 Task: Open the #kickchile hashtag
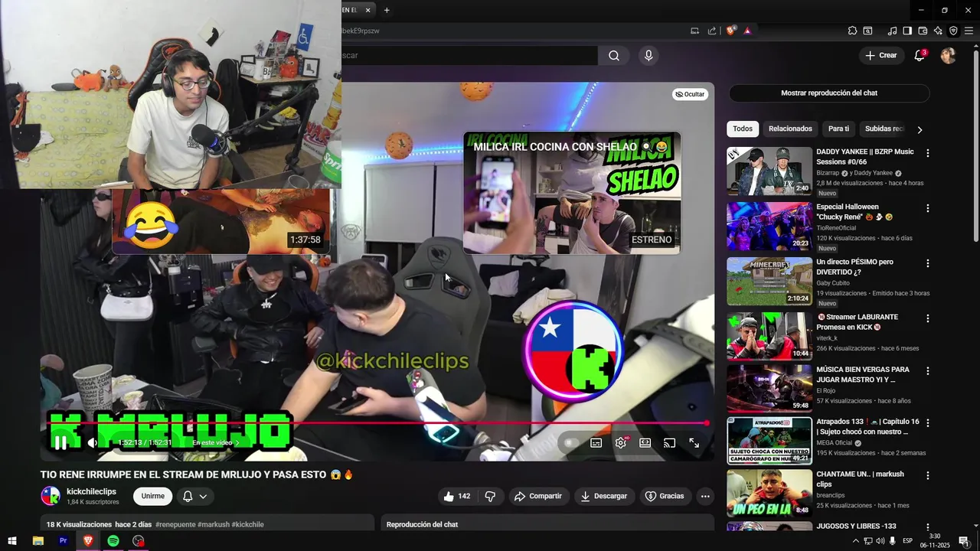click(x=247, y=524)
